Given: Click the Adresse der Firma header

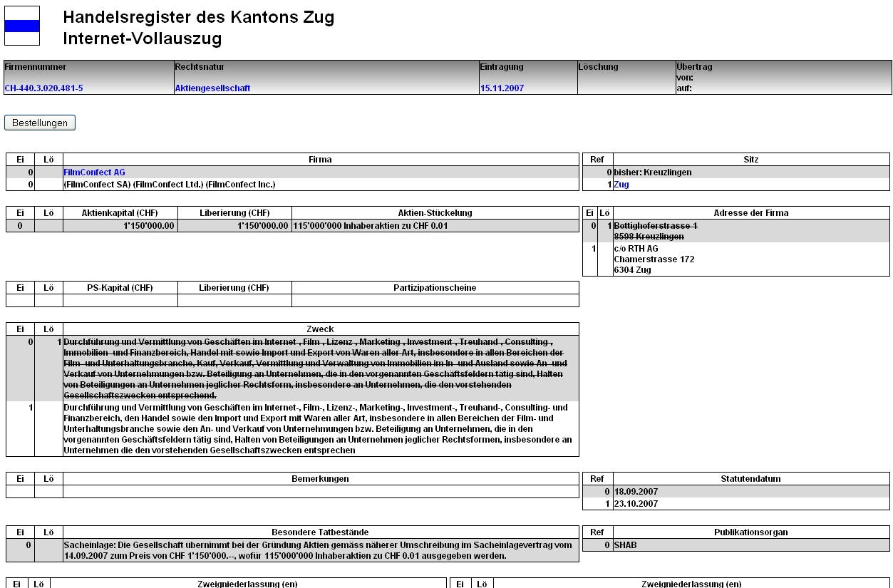Looking at the screenshot, I should tap(750, 212).
